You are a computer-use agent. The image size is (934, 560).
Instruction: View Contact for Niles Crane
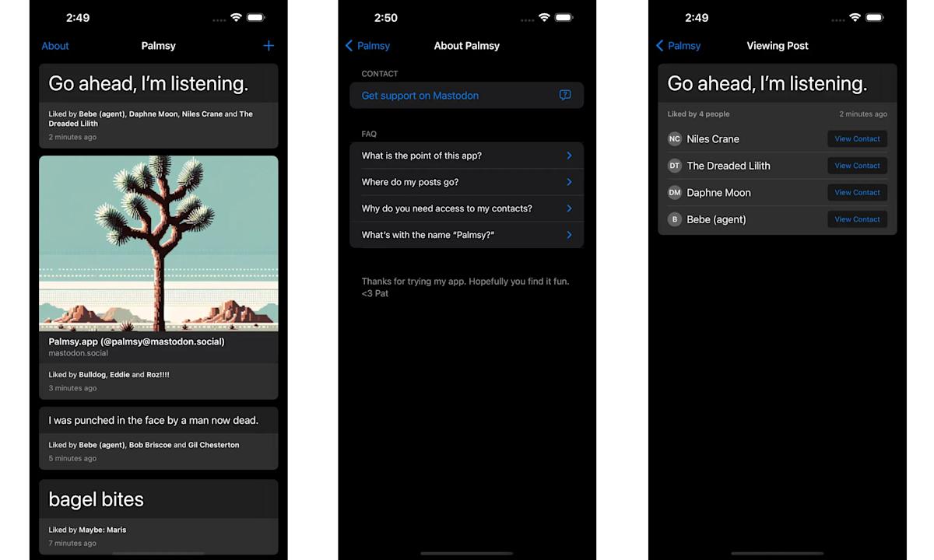857,139
